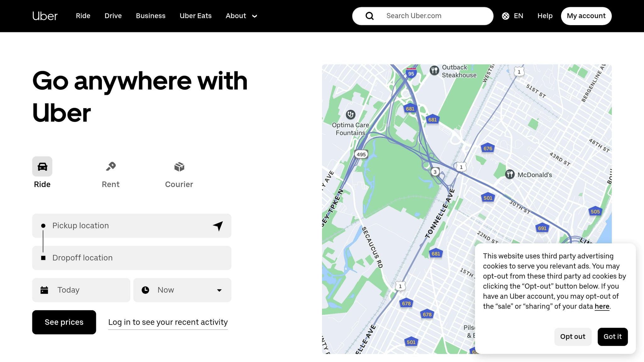Click the search magnifier icon
This screenshot has width=644, height=362.
pos(369,16)
